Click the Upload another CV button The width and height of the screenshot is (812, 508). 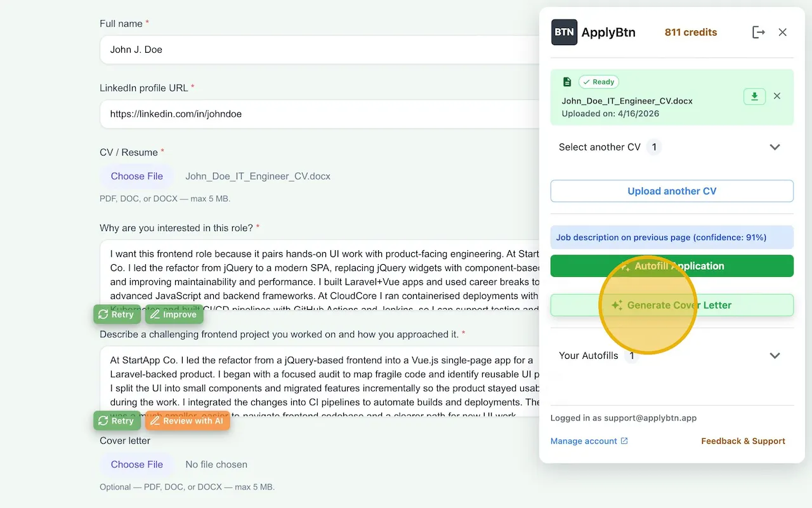[672, 191]
